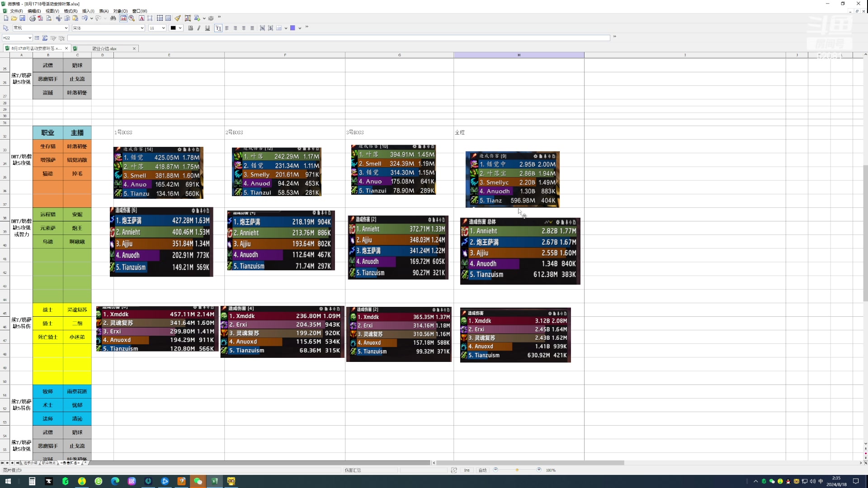Close the 职业介绍.xlsx document tab
The width and height of the screenshot is (868, 488).
pos(134,48)
